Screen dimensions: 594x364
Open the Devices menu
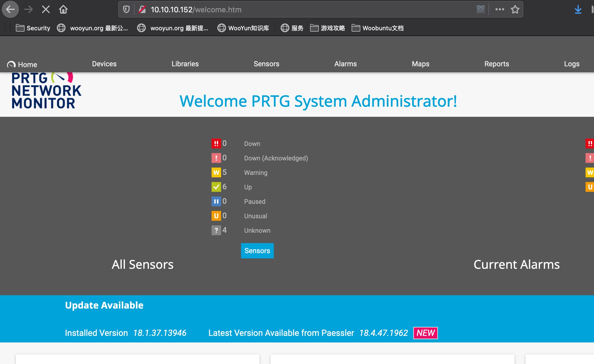(x=104, y=64)
